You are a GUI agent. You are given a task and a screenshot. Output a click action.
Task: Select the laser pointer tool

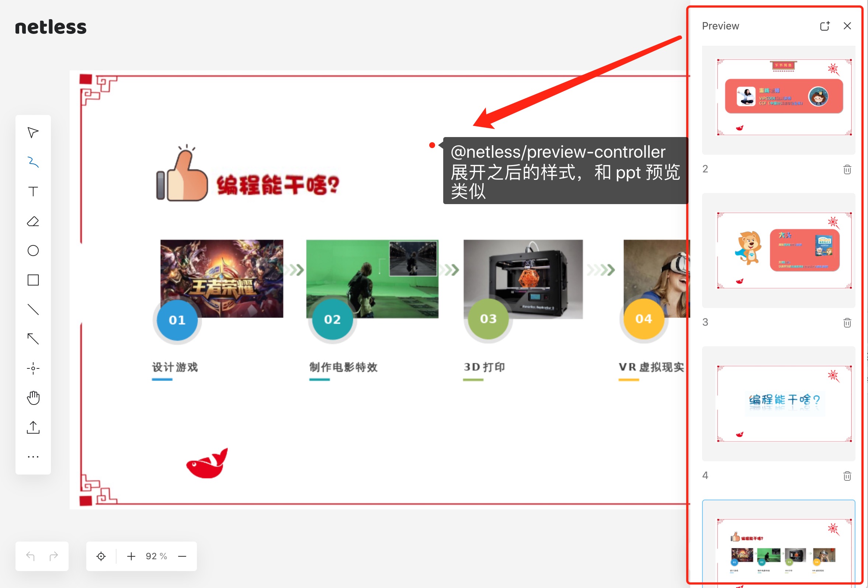tap(33, 368)
